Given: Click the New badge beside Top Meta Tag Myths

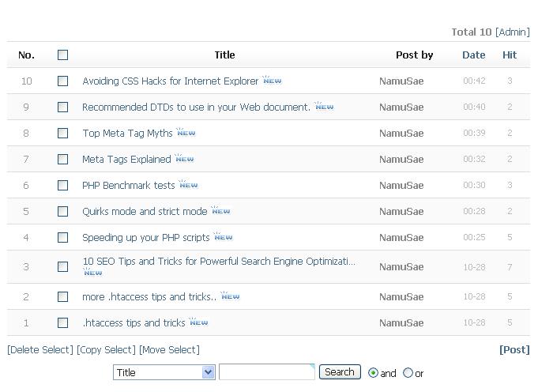Looking at the screenshot, I should pos(186,133).
